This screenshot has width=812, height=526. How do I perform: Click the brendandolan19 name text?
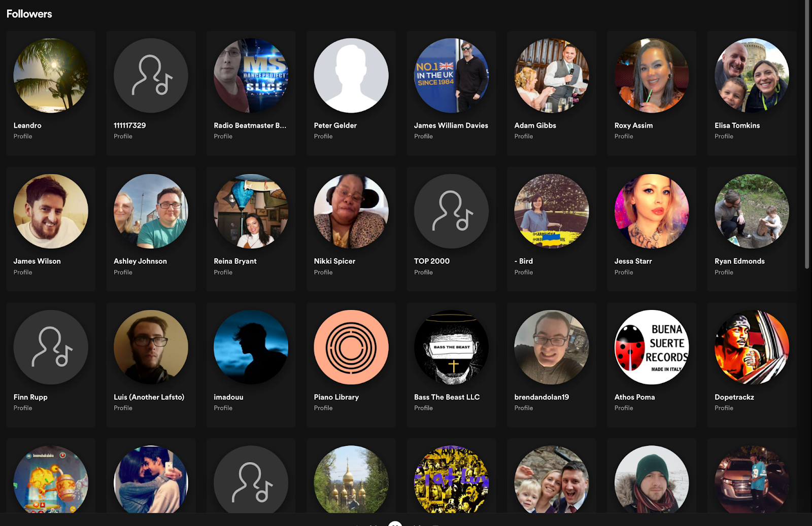pos(542,397)
